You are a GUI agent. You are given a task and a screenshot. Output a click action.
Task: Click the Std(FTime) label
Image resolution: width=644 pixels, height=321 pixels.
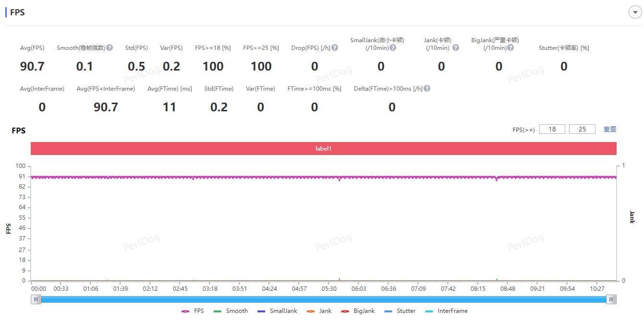pos(219,89)
